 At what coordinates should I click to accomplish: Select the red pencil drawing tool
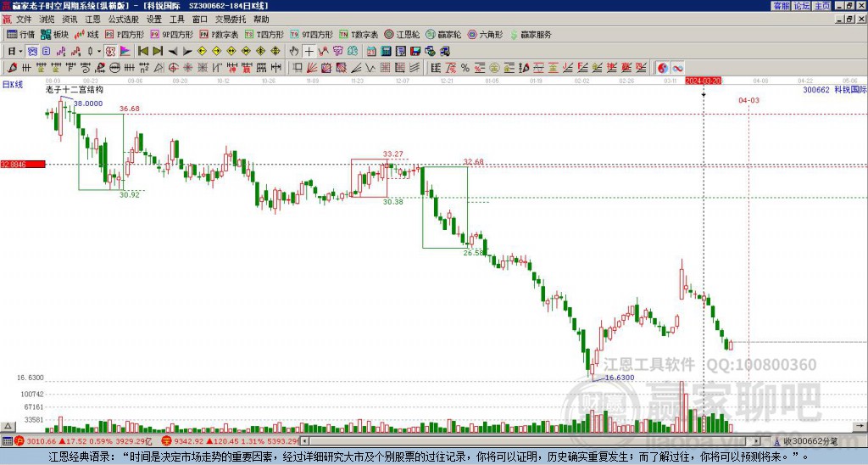pos(11,68)
